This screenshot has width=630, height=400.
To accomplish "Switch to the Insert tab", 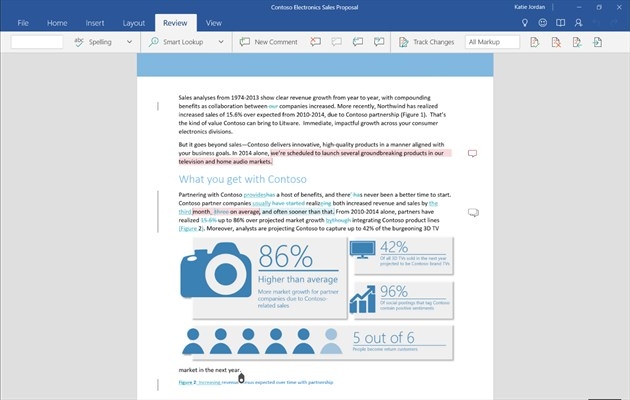I will [95, 21].
